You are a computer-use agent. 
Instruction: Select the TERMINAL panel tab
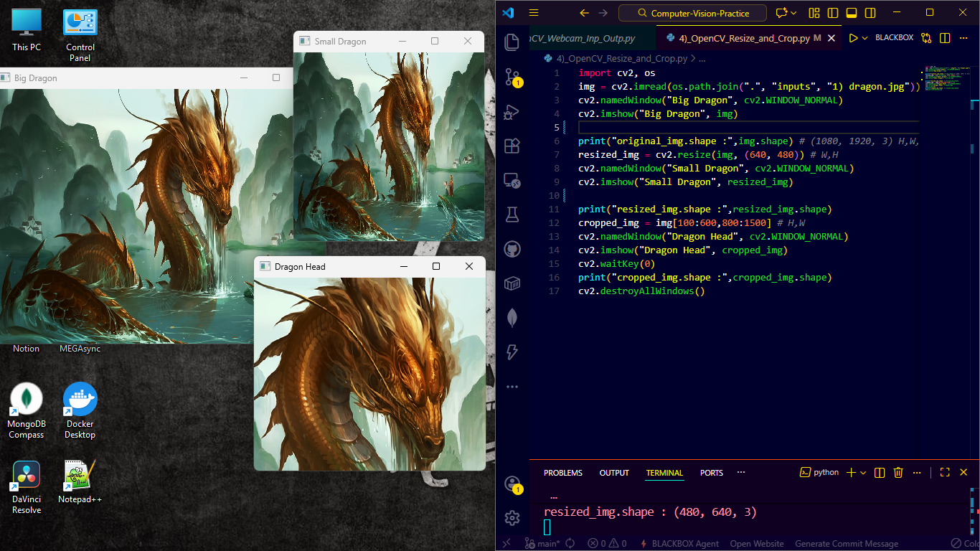(x=664, y=473)
